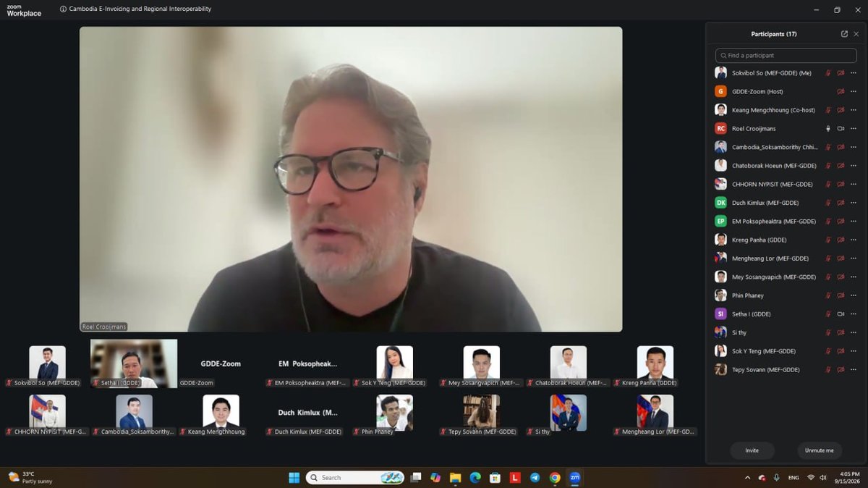868x488 pixels.
Task: Open the weather widget showing 33°C
Action: click(x=30, y=478)
